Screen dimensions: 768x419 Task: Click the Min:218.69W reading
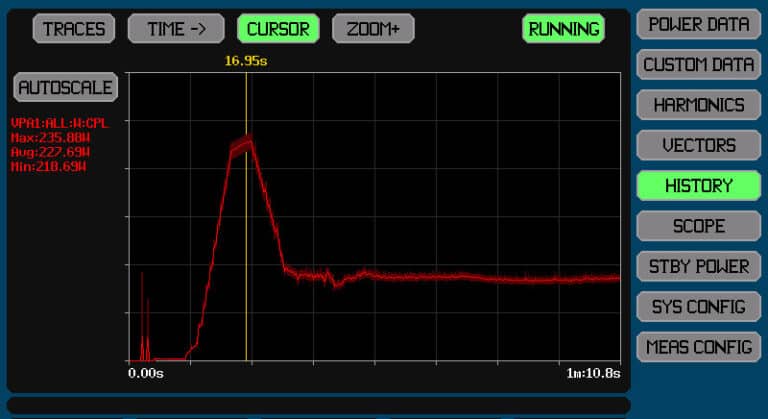point(48,167)
